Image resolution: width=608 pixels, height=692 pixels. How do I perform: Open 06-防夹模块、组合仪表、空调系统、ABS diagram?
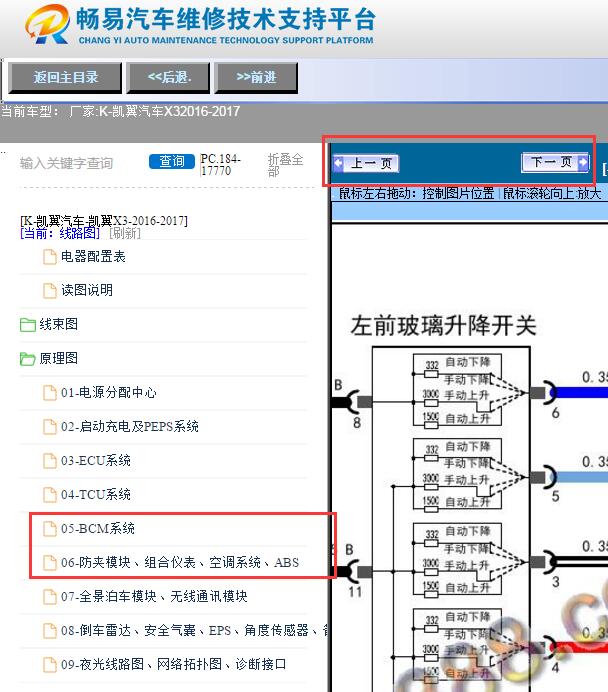[x=180, y=562]
